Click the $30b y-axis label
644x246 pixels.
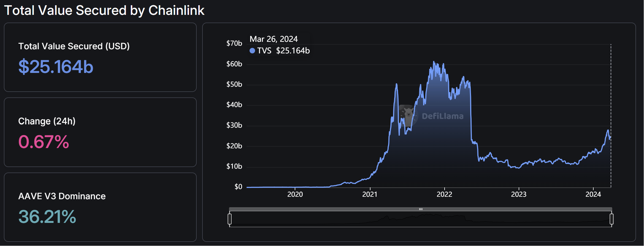pyautogui.click(x=234, y=125)
